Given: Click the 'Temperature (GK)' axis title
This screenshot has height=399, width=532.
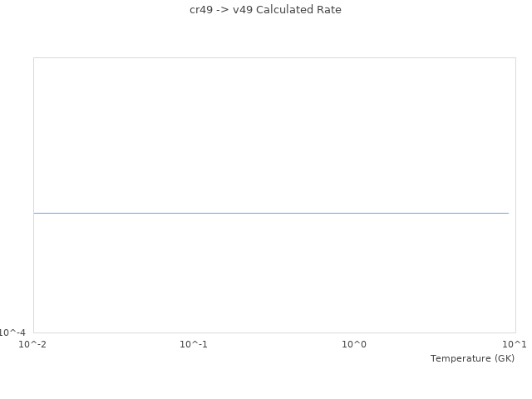Looking at the screenshot, I should [472, 358].
